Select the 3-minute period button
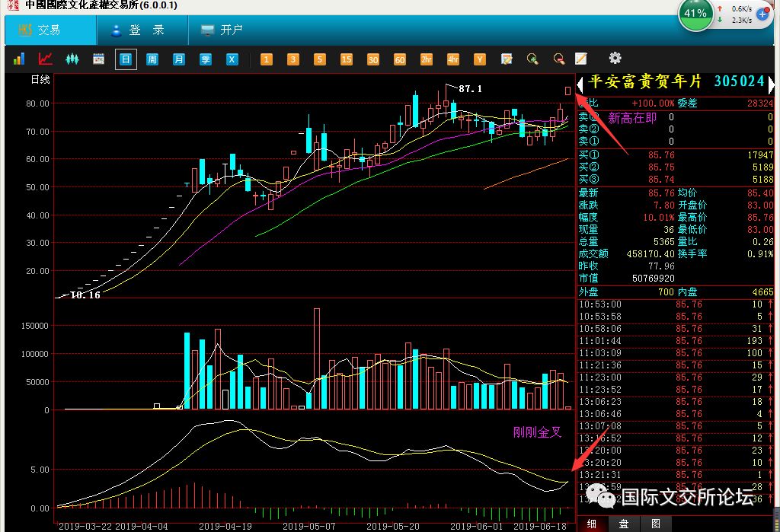Viewport: 780px width, 532px height. pos(293,59)
